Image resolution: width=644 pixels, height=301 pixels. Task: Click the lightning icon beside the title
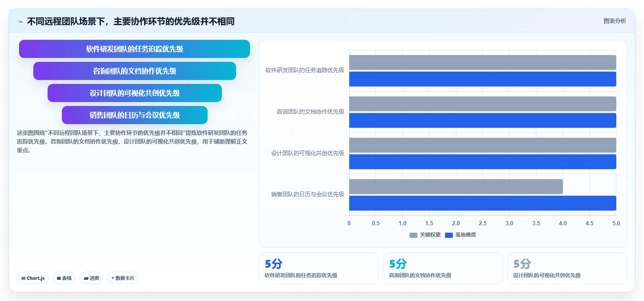pos(20,21)
